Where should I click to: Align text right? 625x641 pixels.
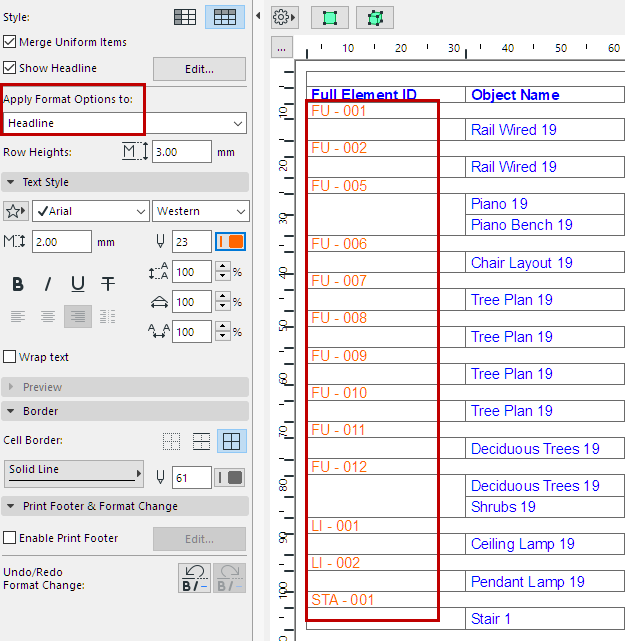point(78,316)
